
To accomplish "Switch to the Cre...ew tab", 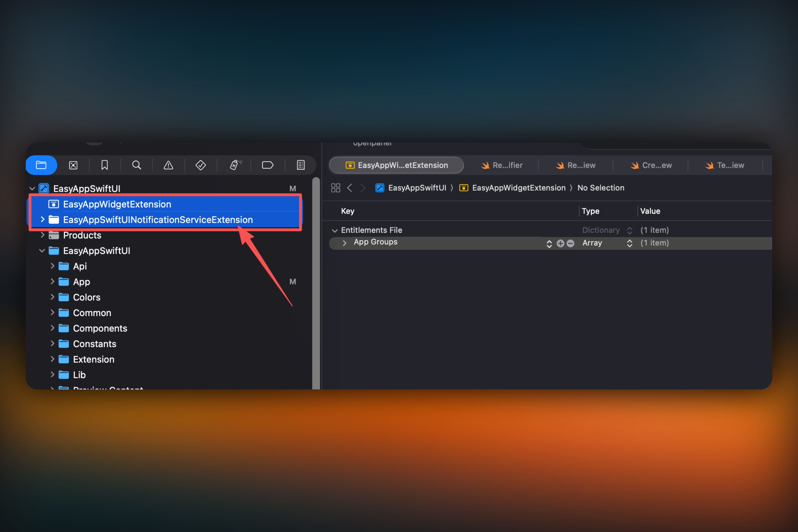I will pos(651,165).
